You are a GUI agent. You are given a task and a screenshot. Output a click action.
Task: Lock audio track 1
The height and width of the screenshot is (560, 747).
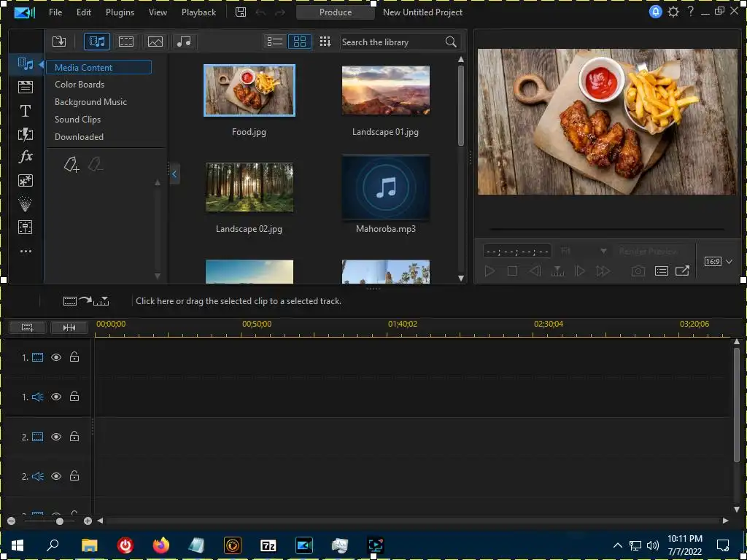coord(74,397)
